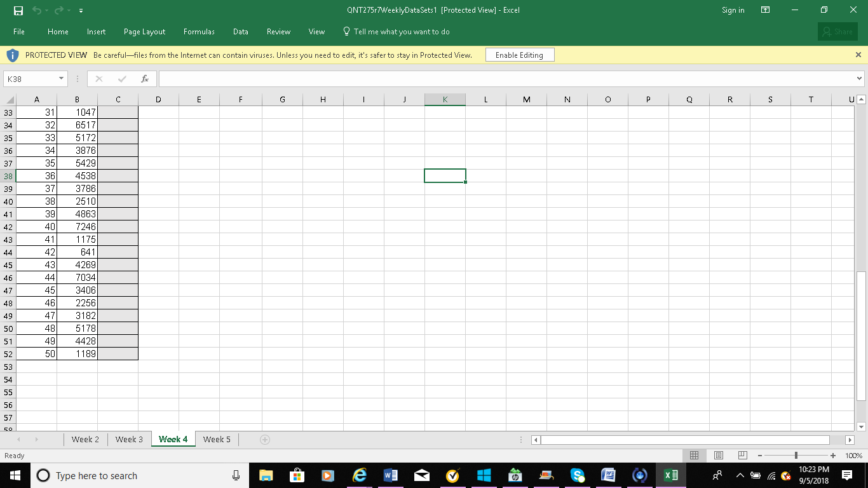868x488 pixels.
Task: Select row header 52
Action: click(8, 354)
